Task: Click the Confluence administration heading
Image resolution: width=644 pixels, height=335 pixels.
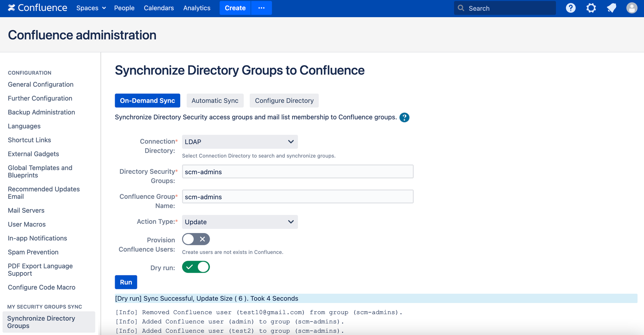Action: pyautogui.click(x=82, y=35)
